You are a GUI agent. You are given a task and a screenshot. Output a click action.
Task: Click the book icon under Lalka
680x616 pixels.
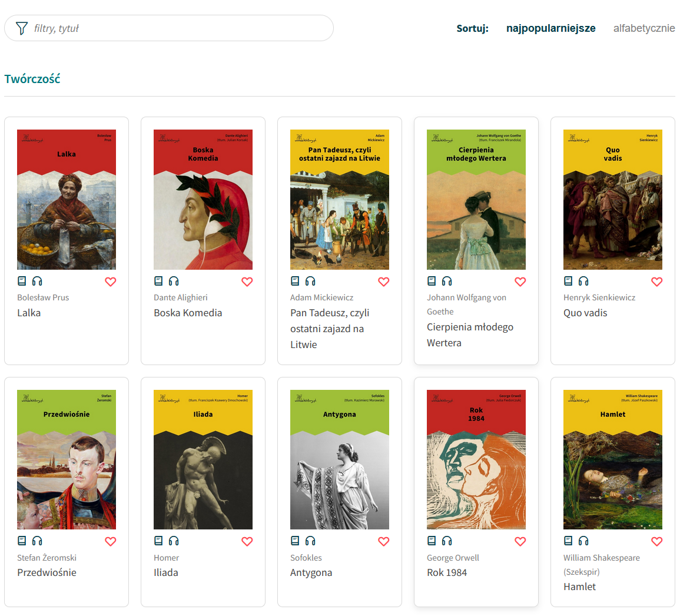point(22,281)
